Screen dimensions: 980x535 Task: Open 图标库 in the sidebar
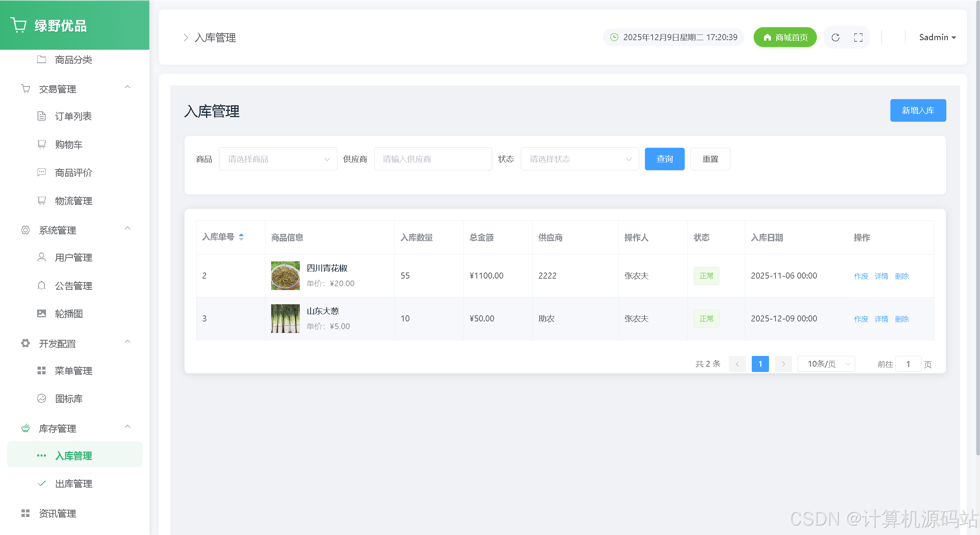69,399
